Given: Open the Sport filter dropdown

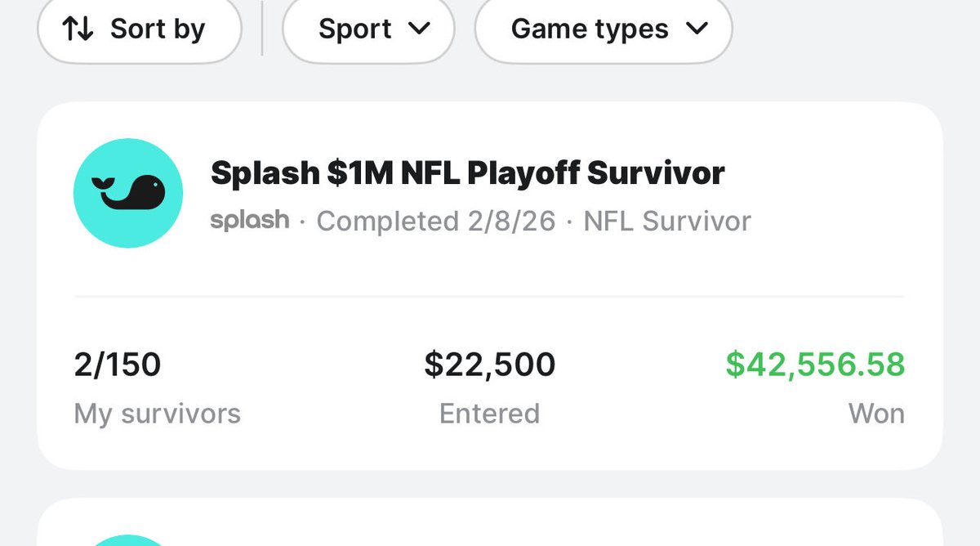Looking at the screenshot, I should [367, 29].
